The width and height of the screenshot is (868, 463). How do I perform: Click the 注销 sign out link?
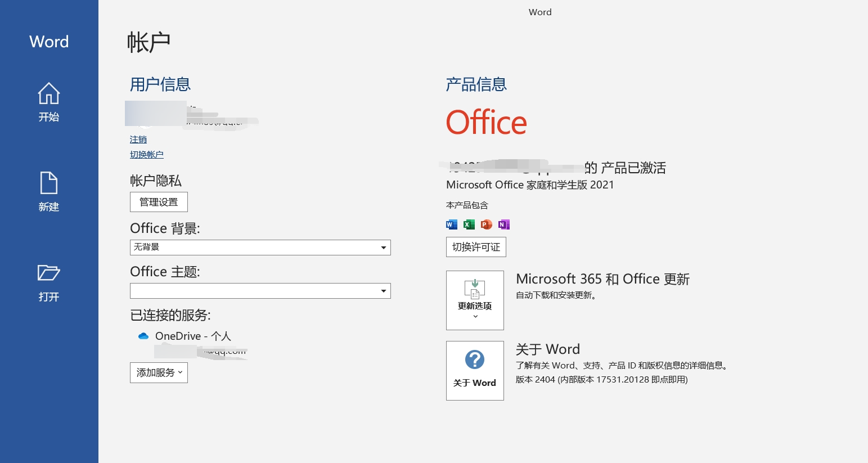coord(138,140)
